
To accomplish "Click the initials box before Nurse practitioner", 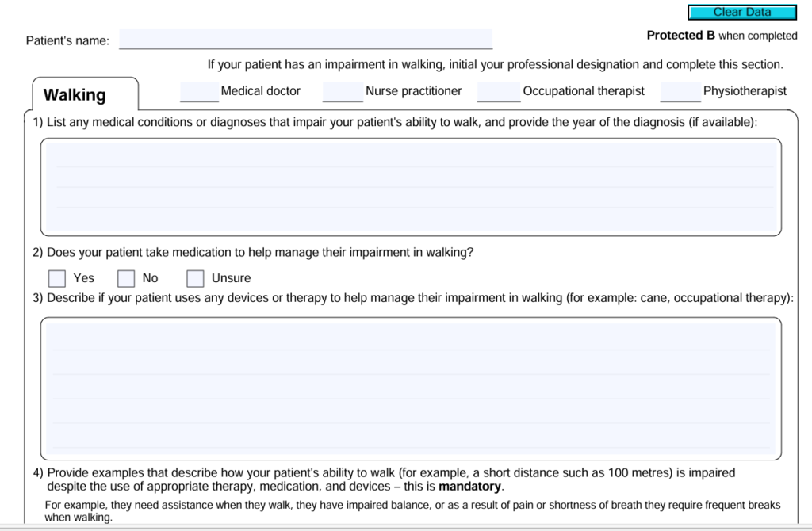I will 343,93.
